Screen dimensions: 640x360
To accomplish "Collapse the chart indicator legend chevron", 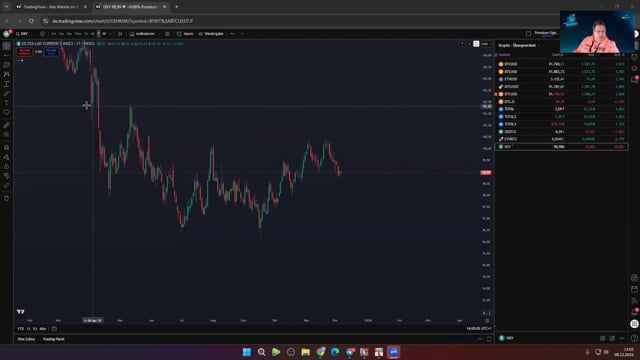I will [20, 60].
